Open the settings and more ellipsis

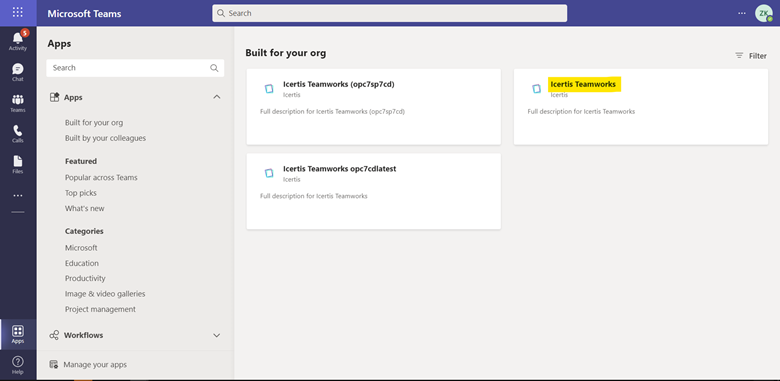pyautogui.click(x=742, y=13)
